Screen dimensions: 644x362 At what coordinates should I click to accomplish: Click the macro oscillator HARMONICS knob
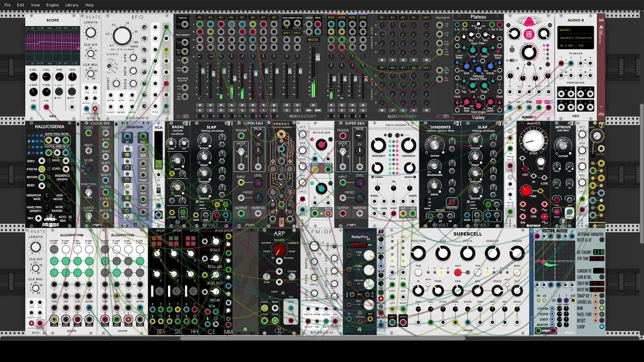[x=409, y=146]
